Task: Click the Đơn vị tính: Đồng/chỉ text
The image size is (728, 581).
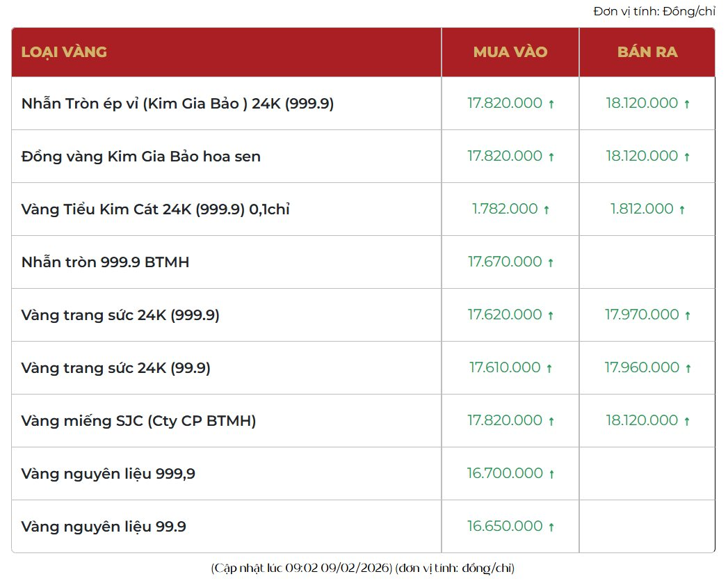Action: coord(653,11)
